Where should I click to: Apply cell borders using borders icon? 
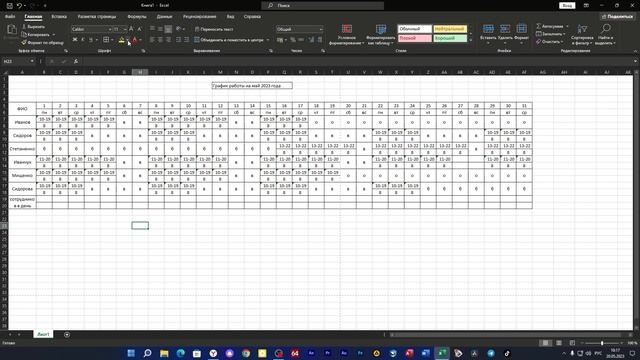(x=106, y=40)
